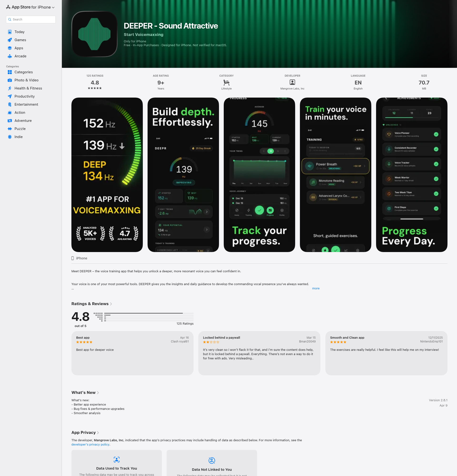Click the App Store logo icon
457x476 pixels.
coord(8,7)
